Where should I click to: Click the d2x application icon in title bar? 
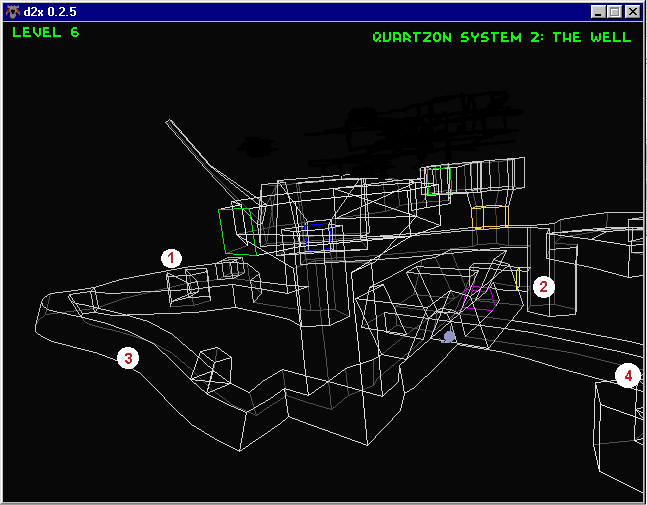(12, 12)
